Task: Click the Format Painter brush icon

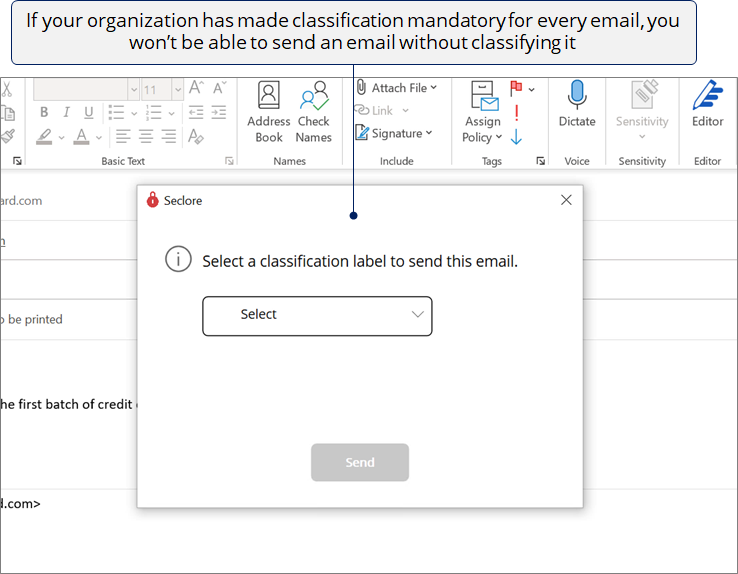Action: [8, 135]
